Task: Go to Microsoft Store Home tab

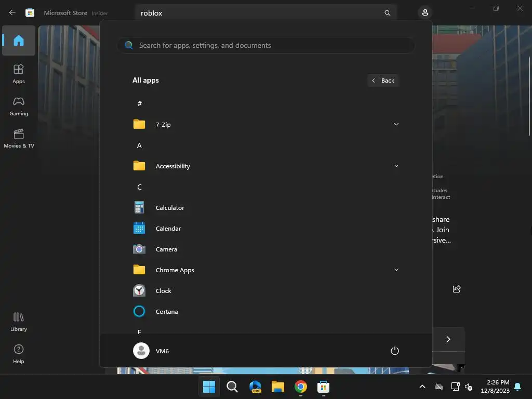Action: coord(19,41)
